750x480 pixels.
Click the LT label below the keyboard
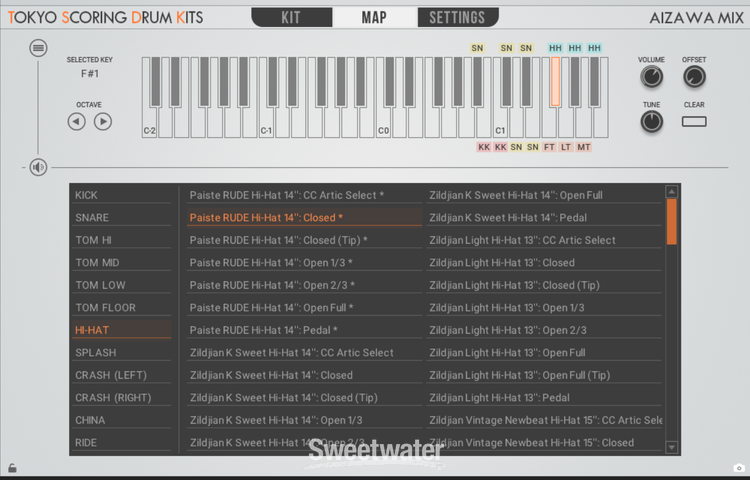tap(566, 147)
